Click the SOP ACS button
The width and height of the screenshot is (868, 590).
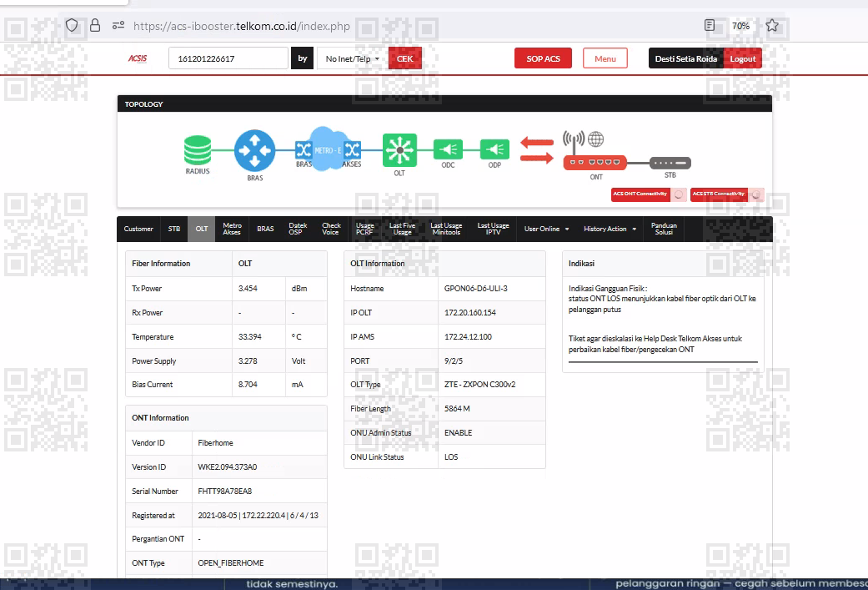543,58
